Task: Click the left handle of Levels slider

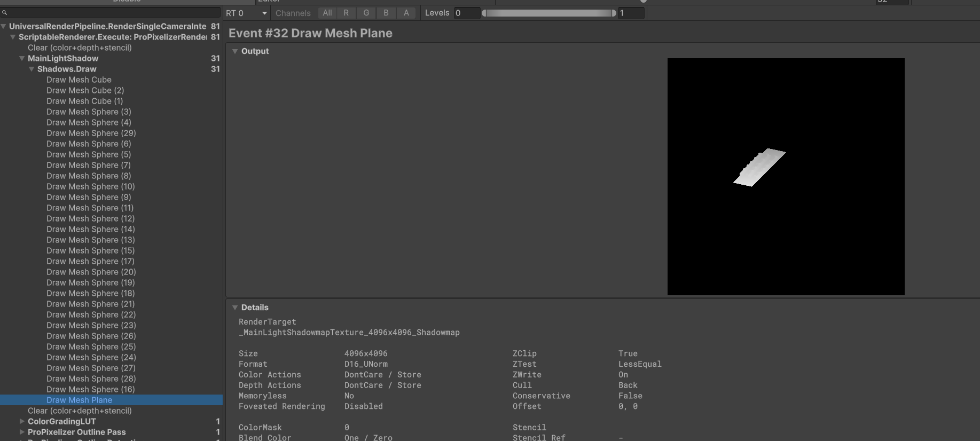Action: pyautogui.click(x=484, y=13)
